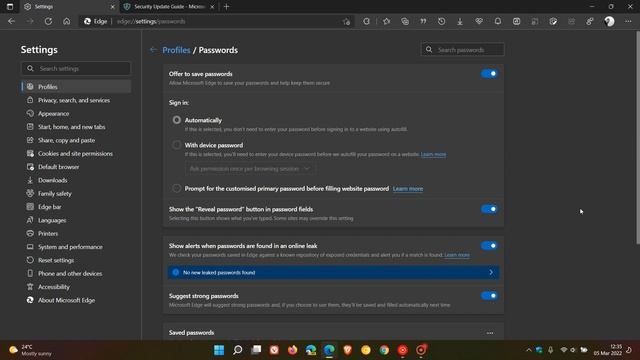640x360 pixels.
Task: Open the Windows Start menu
Action: tap(219, 350)
